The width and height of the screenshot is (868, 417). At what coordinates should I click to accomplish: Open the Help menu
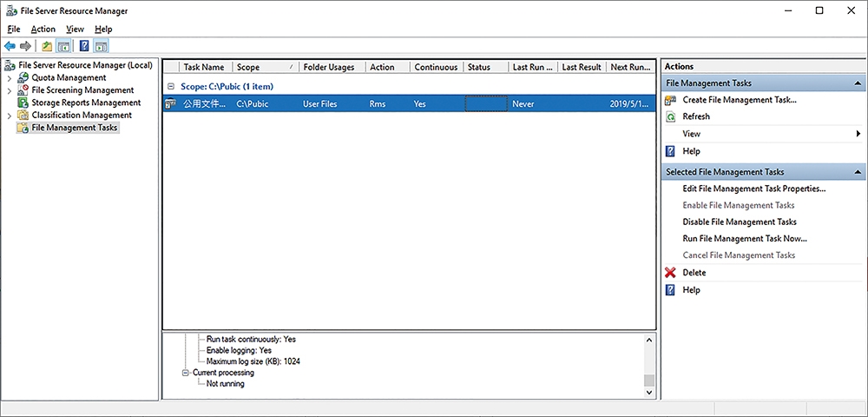(103, 30)
